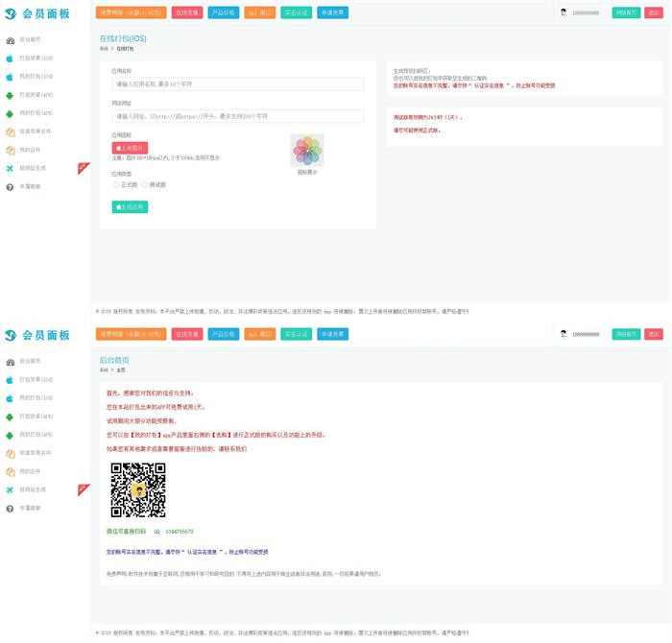
Task: Open dashboard icon in sidebar on 后台首页 page
Action: coord(11,363)
